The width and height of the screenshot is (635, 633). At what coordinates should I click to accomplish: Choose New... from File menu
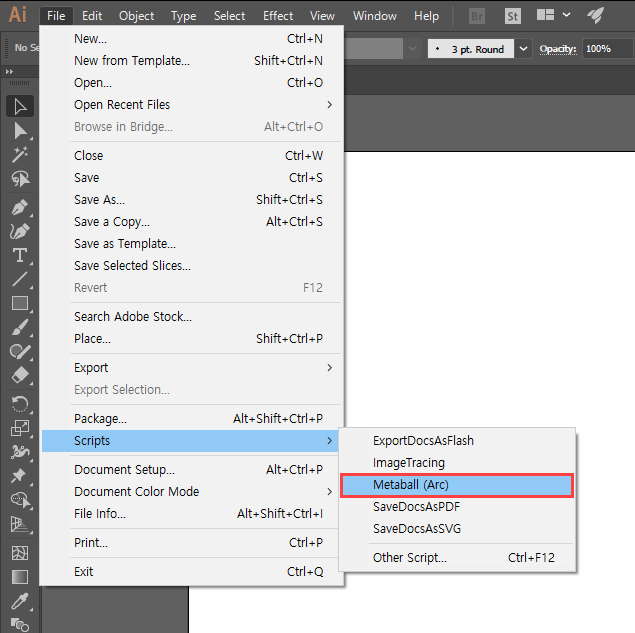click(191, 39)
